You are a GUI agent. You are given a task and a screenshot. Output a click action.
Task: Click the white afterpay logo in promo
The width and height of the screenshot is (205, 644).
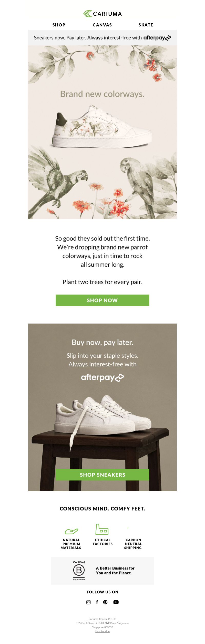pyautogui.click(x=102, y=377)
